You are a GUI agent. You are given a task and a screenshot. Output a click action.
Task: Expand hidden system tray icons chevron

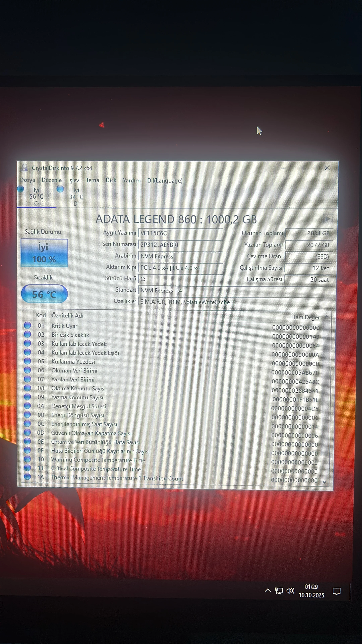[x=268, y=591]
